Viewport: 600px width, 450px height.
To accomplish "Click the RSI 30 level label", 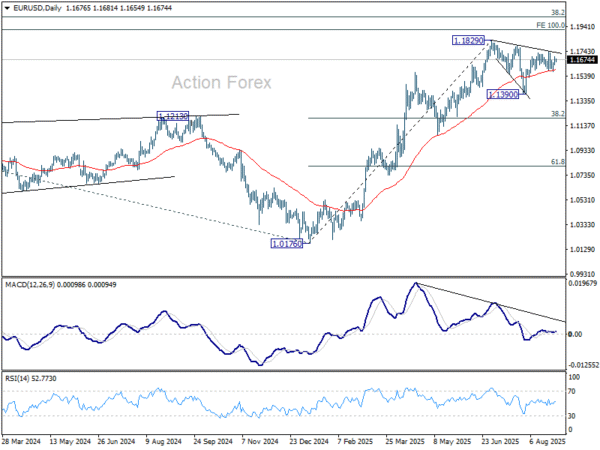I will (572, 416).
